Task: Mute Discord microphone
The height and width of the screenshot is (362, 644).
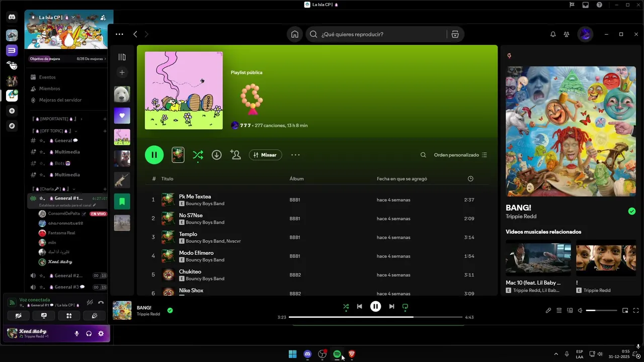Action: (76, 333)
